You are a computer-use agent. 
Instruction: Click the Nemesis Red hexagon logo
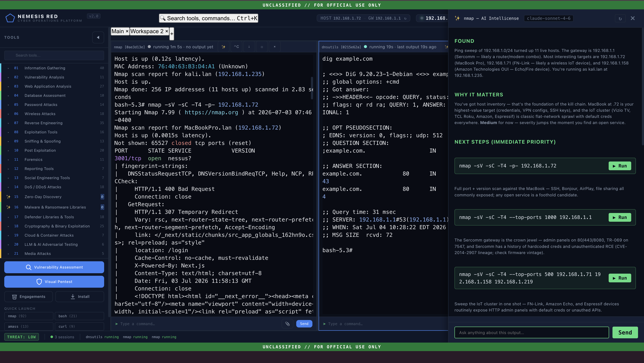[10, 18]
